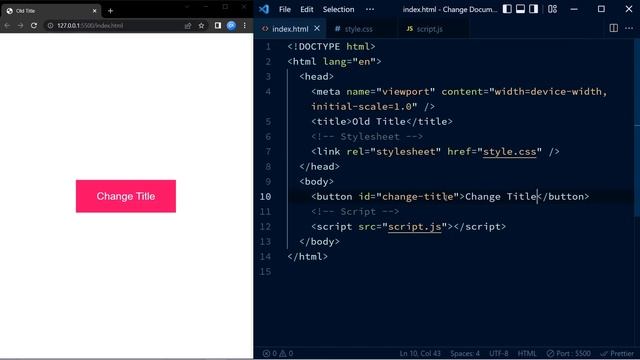Click the VS Code logo icon

tap(264, 9)
